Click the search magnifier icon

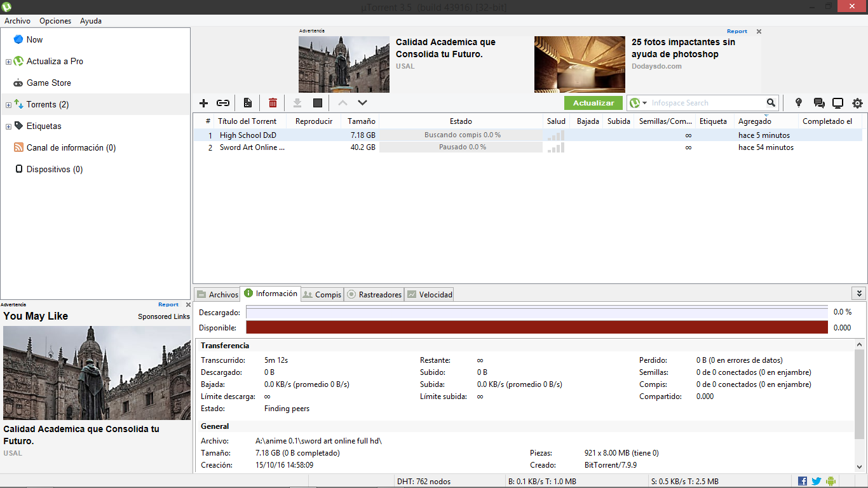tap(771, 103)
